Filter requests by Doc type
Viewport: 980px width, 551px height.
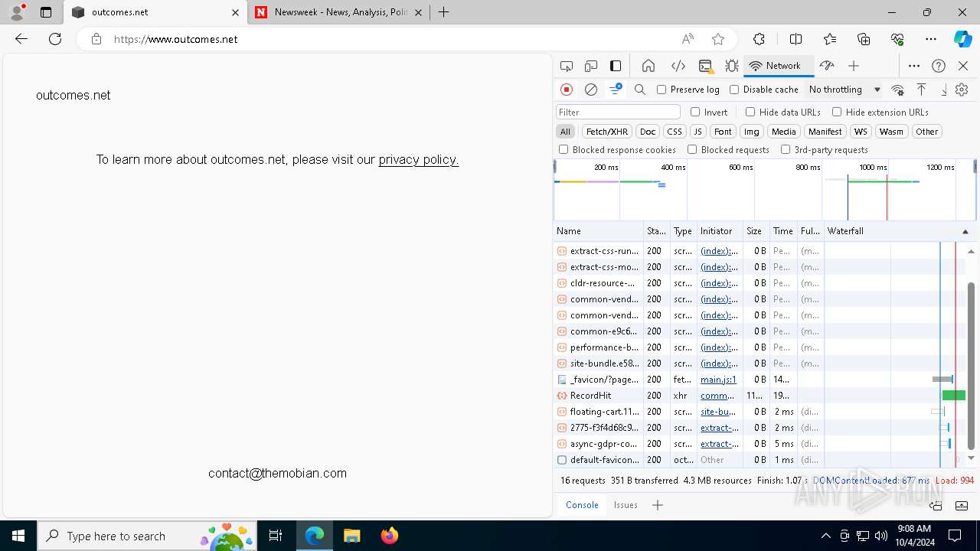pos(648,132)
